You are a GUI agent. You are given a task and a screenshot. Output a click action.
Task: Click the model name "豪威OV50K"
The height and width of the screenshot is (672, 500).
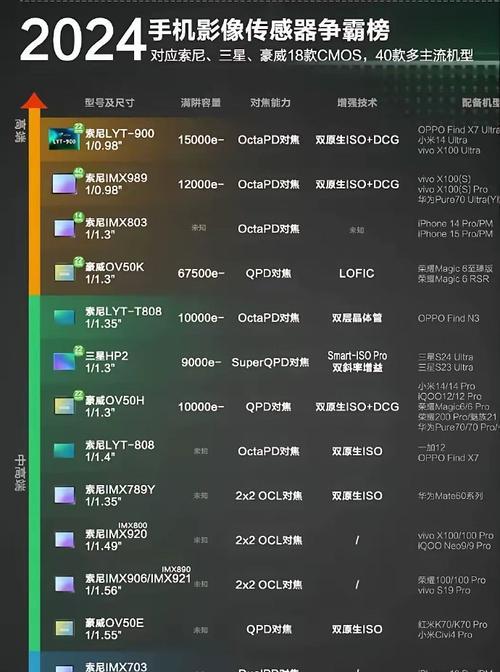pyautogui.click(x=114, y=267)
